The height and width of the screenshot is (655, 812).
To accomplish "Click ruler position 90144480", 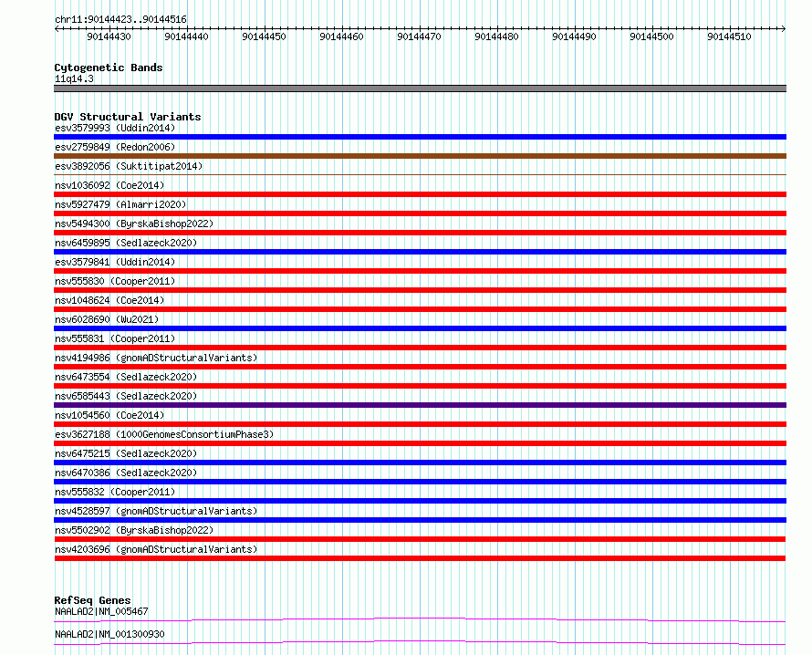I will tap(496, 36).
